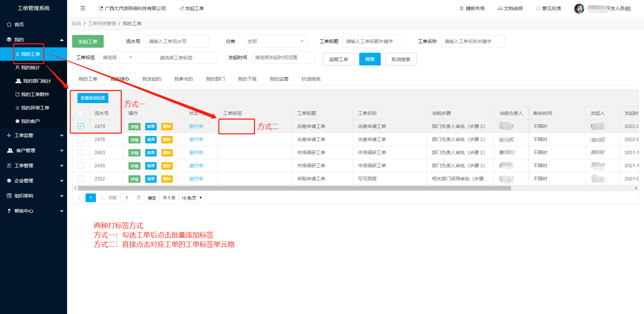Check the checkbox for ticket 2453
Image resolution: width=644 pixels, height=314 pixels.
coord(81,152)
